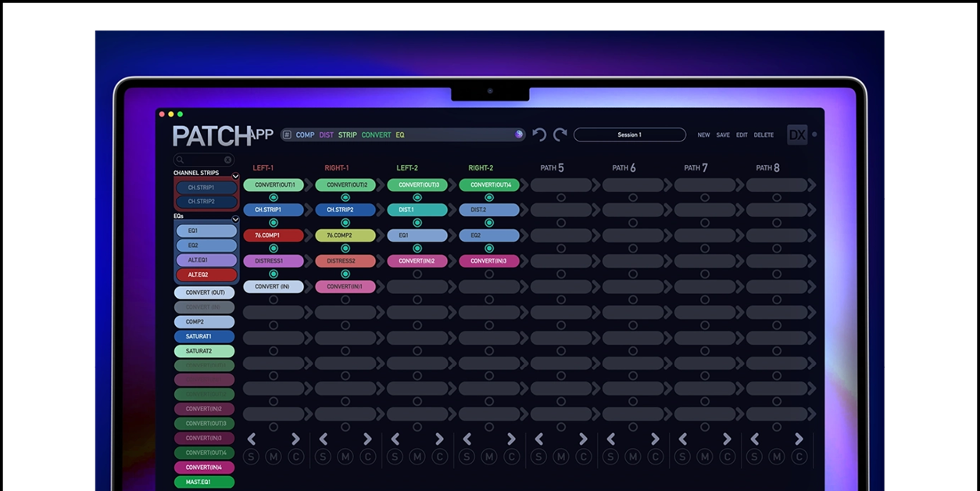Mute the RIGHT-1 path with M
Screen dimensions: 980x491
pyautogui.click(x=345, y=457)
